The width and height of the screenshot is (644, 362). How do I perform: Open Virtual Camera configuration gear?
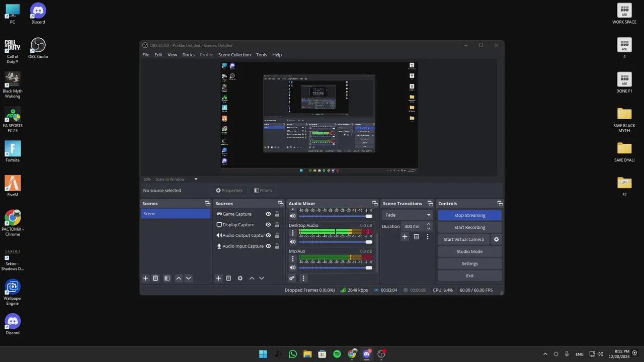click(496, 239)
